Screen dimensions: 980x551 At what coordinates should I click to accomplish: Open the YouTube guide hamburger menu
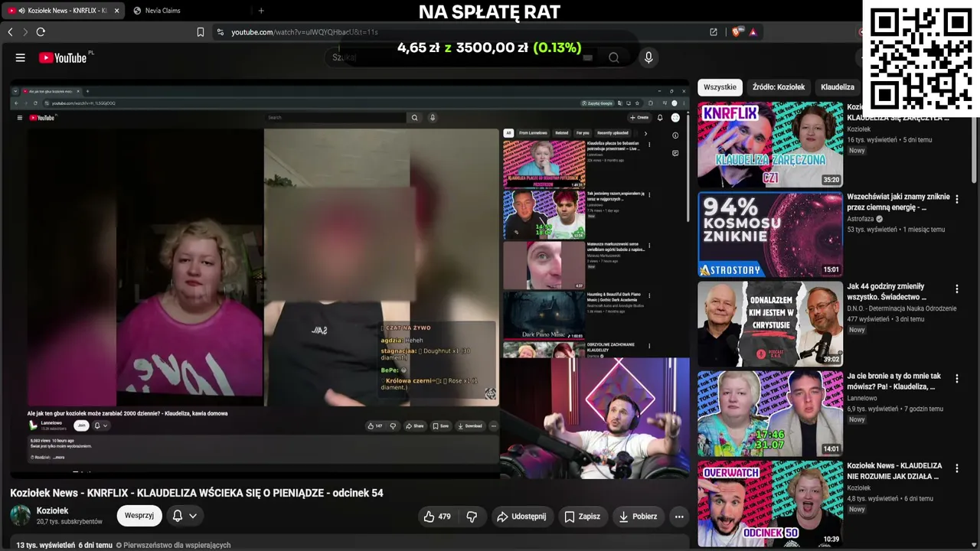click(21, 57)
